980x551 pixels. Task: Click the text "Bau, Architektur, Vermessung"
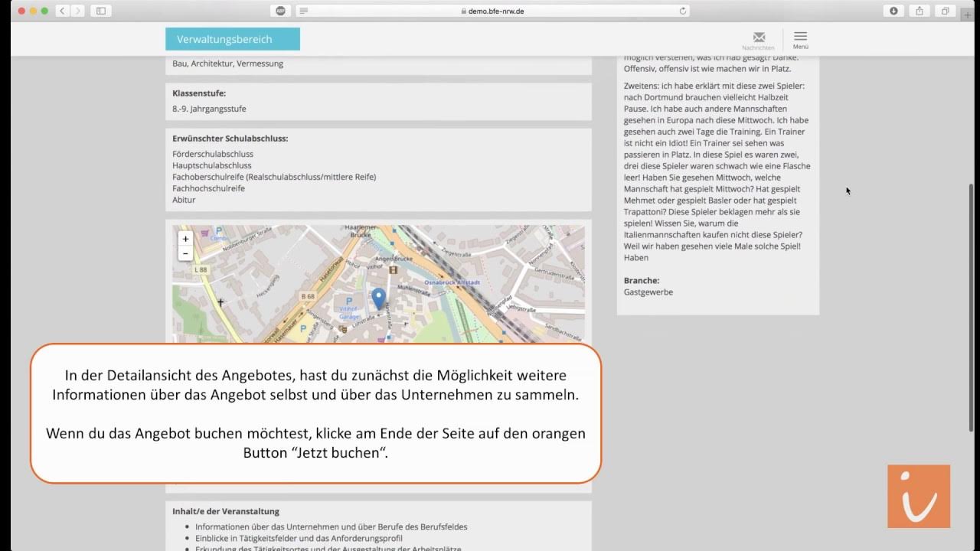click(x=228, y=64)
